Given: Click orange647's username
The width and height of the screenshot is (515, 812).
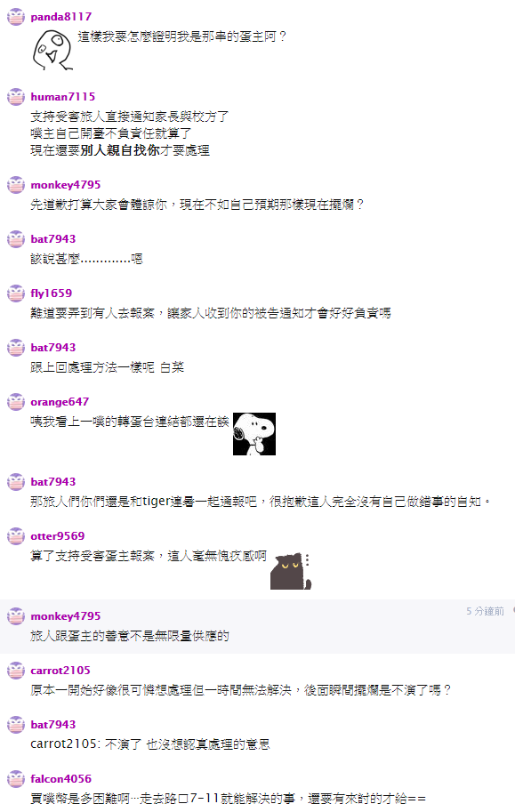Looking at the screenshot, I should point(60,402).
